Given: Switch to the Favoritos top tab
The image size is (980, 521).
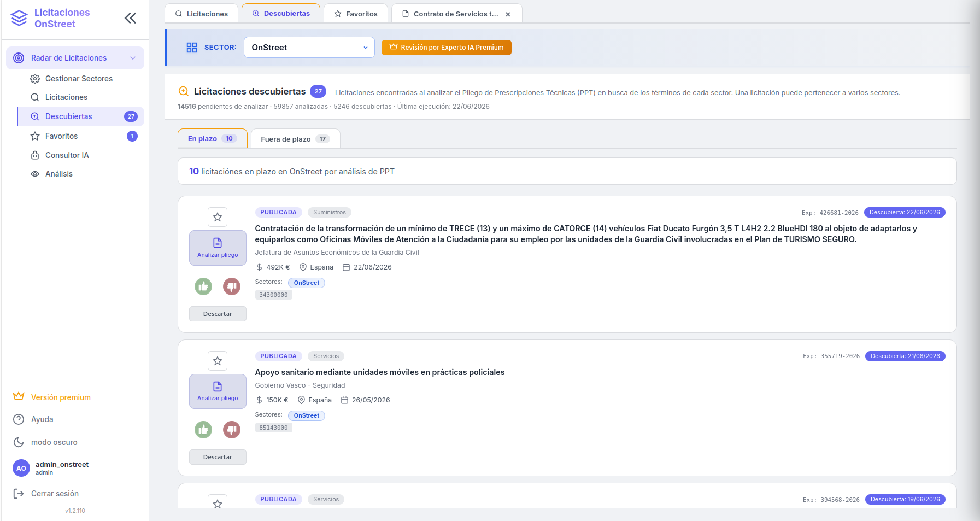Looking at the screenshot, I should 356,14.
